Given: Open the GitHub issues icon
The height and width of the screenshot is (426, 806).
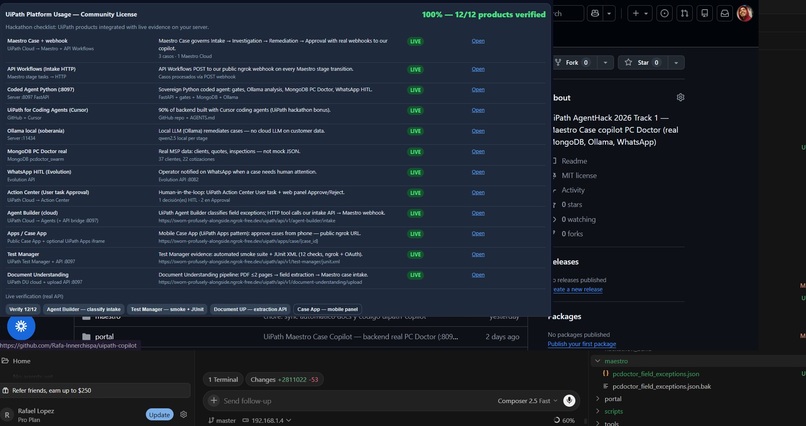Looking at the screenshot, I should pyautogui.click(x=664, y=13).
